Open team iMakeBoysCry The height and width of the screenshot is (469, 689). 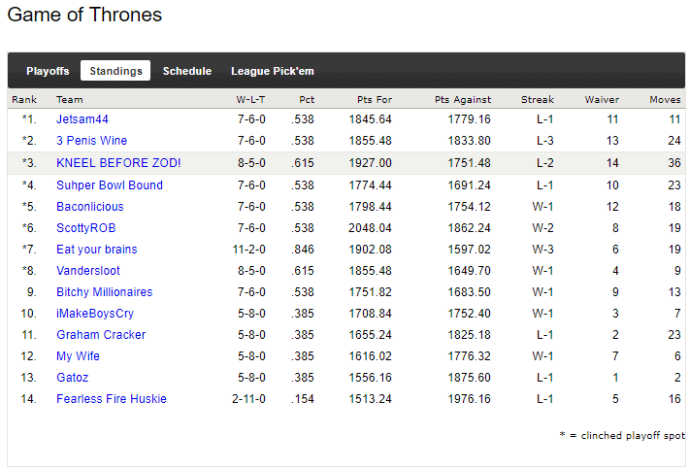(x=95, y=313)
